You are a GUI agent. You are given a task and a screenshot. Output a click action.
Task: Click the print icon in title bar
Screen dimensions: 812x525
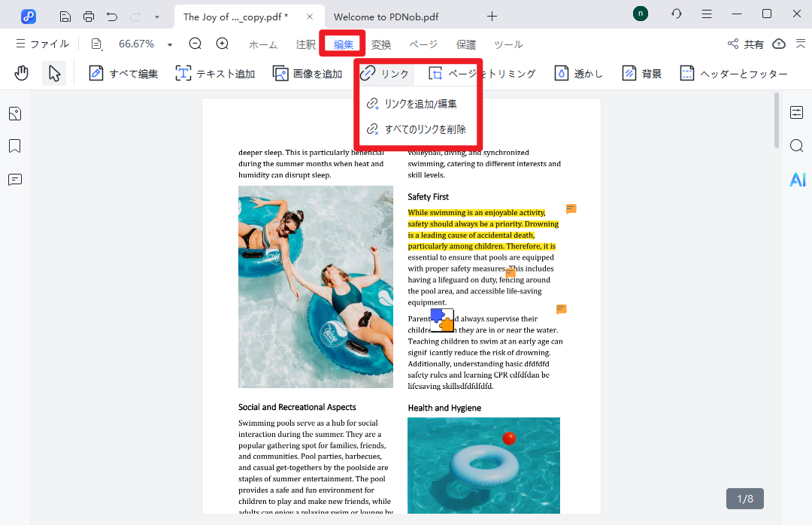[89, 16]
